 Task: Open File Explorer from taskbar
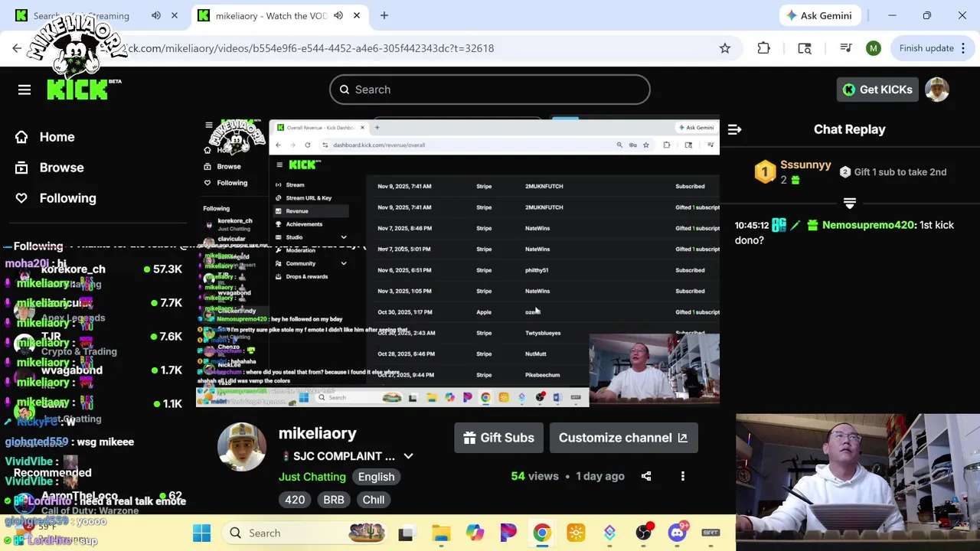click(441, 533)
